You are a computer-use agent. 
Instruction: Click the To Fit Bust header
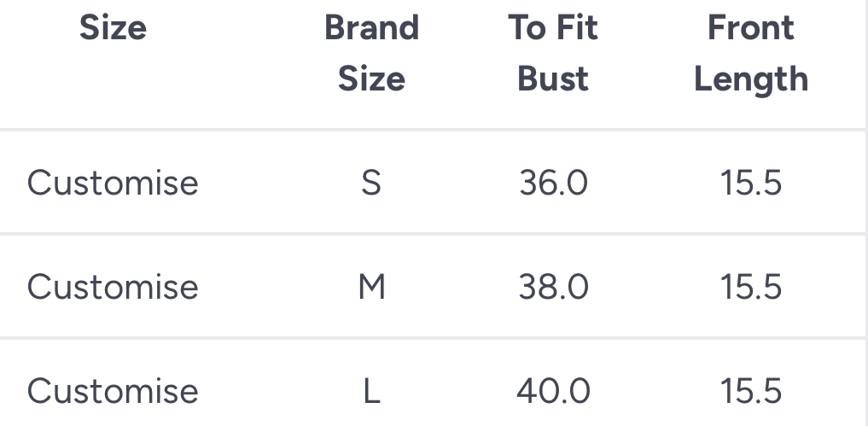point(553,54)
